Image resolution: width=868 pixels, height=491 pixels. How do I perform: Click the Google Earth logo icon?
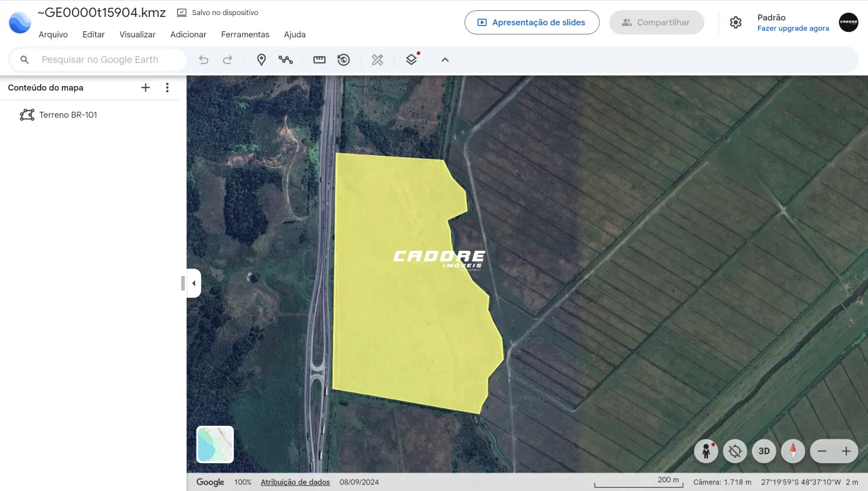pyautogui.click(x=20, y=22)
